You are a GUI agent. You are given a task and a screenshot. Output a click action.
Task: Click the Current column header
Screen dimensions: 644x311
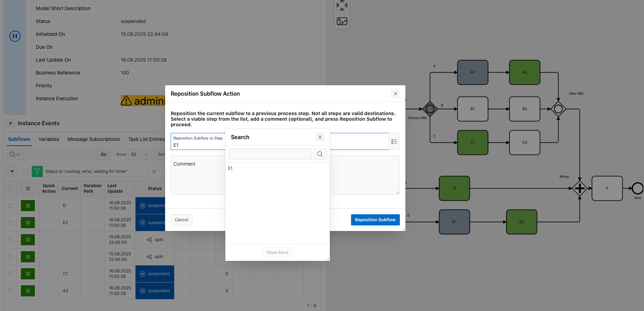point(70,189)
